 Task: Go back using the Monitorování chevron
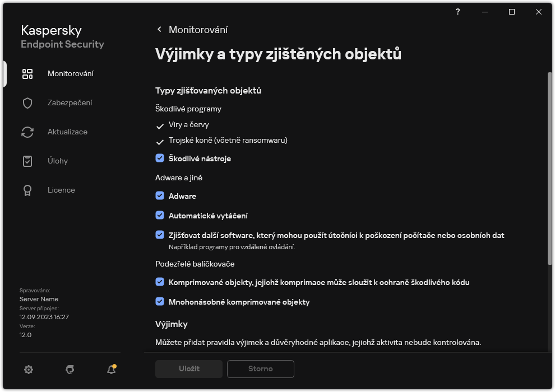[x=159, y=29]
